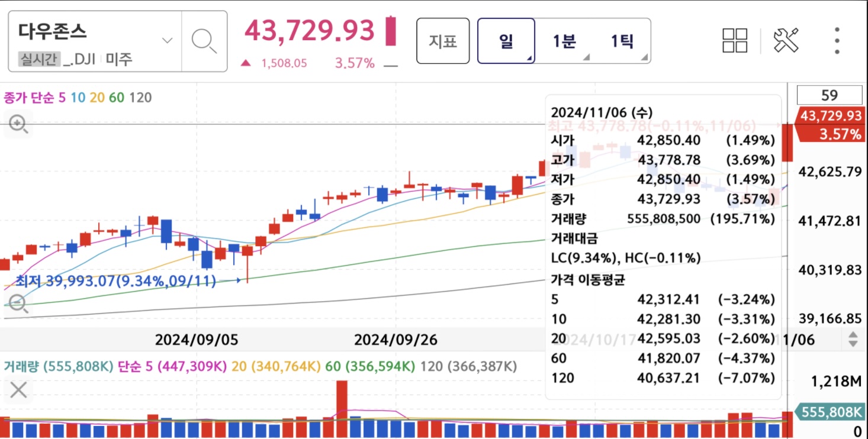Click the 최저 39,993.07 low price label

(115, 280)
